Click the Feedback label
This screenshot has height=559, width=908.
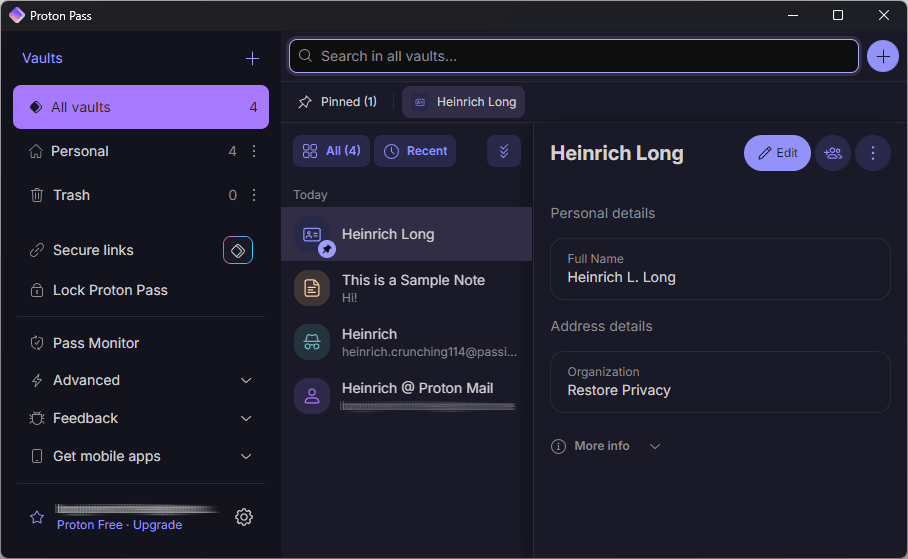point(85,418)
